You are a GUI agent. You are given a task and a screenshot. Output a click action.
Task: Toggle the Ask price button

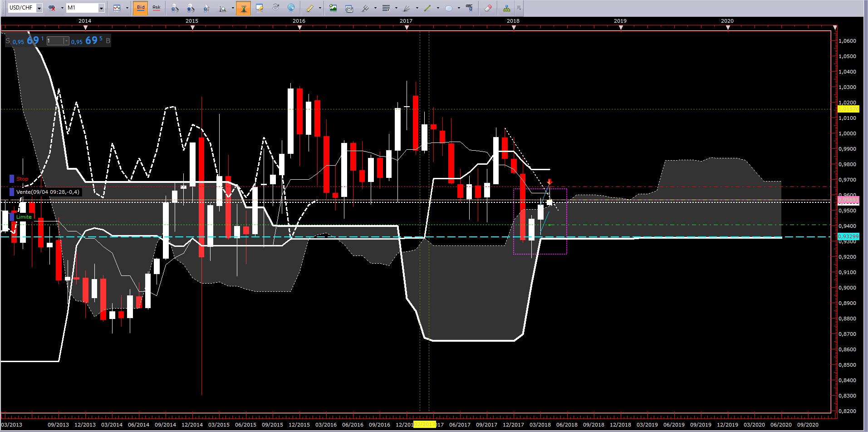tap(157, 8)
